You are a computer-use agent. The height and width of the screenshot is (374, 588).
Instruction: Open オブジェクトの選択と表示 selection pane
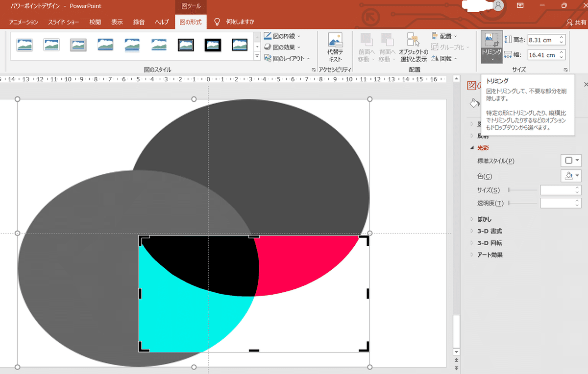(414, 47)
